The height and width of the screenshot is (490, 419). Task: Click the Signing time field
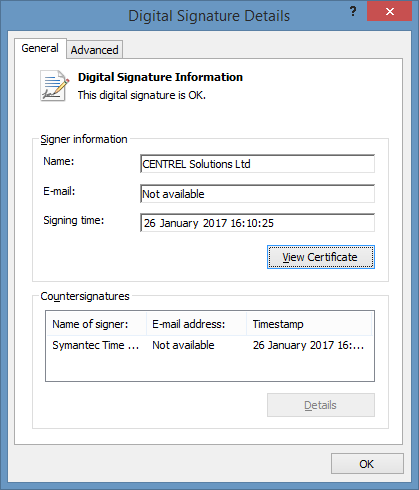(257, 223)
